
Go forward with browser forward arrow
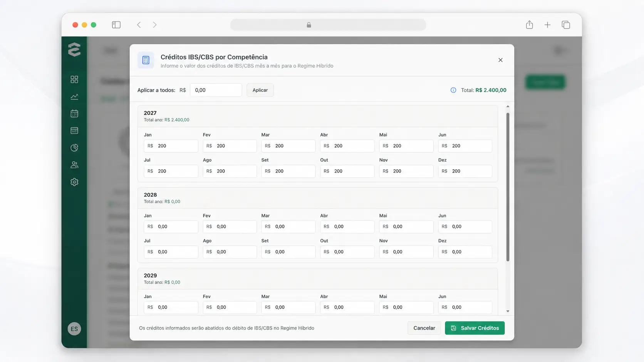[154, 25]
